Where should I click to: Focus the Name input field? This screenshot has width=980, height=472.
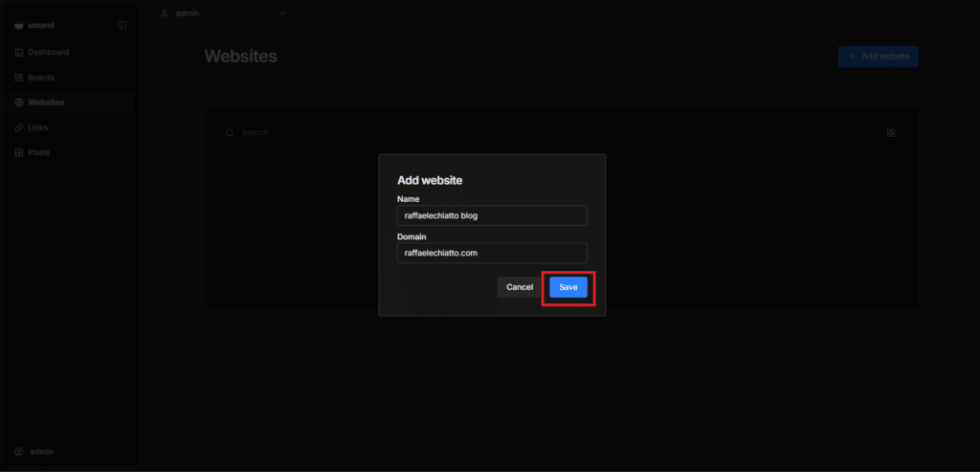(492, 215)
